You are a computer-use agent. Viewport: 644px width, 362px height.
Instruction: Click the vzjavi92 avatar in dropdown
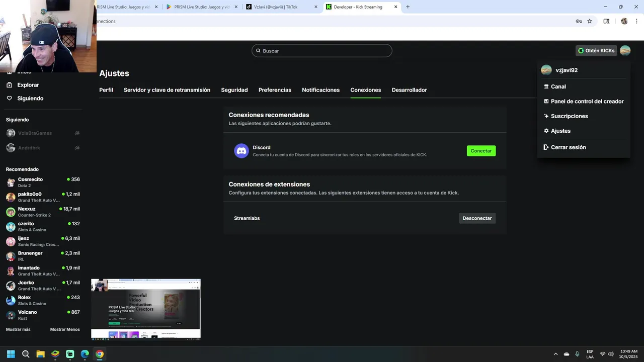tap(546, 70)
